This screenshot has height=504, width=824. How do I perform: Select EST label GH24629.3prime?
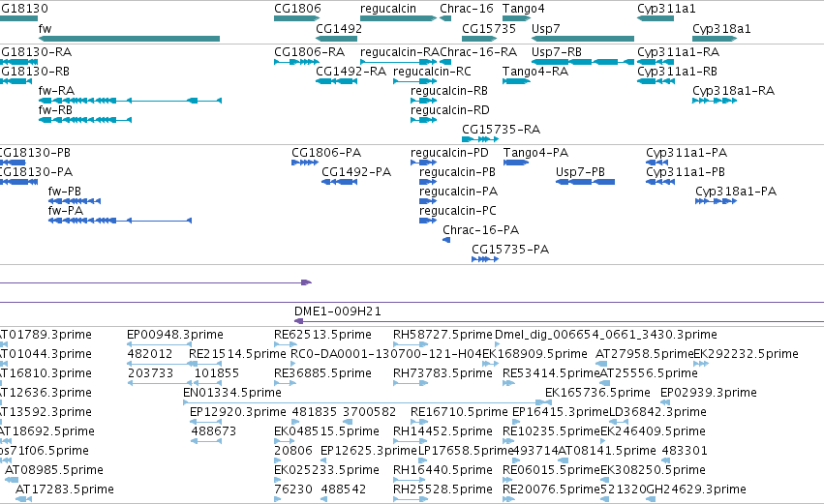click(x=697, y=489)
